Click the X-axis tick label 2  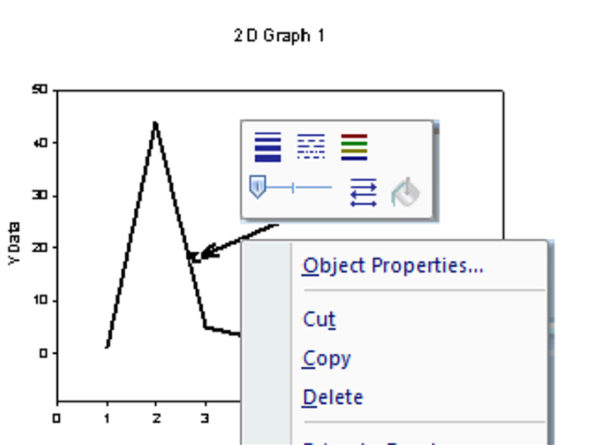click(156, 418)
